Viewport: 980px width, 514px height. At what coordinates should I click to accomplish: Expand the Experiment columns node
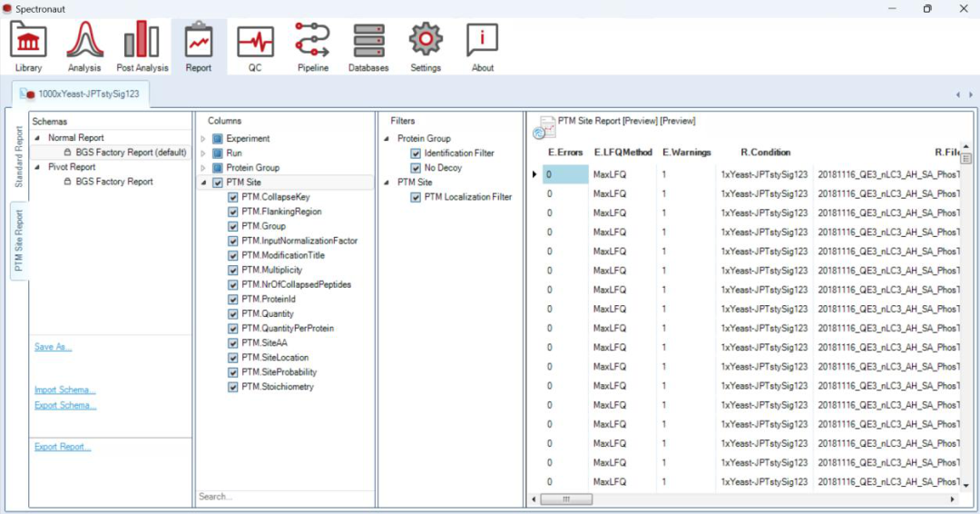click(203, 138)
